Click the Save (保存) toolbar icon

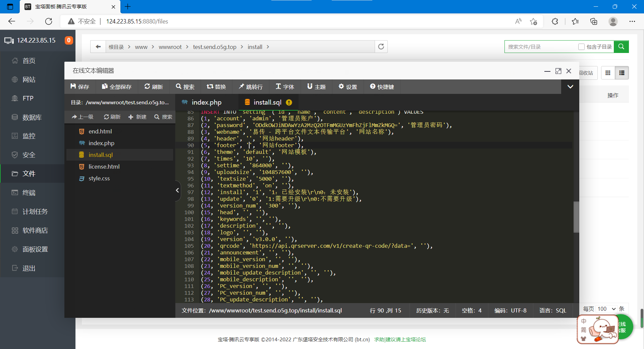pyautogui.click(x=80, y=87)
